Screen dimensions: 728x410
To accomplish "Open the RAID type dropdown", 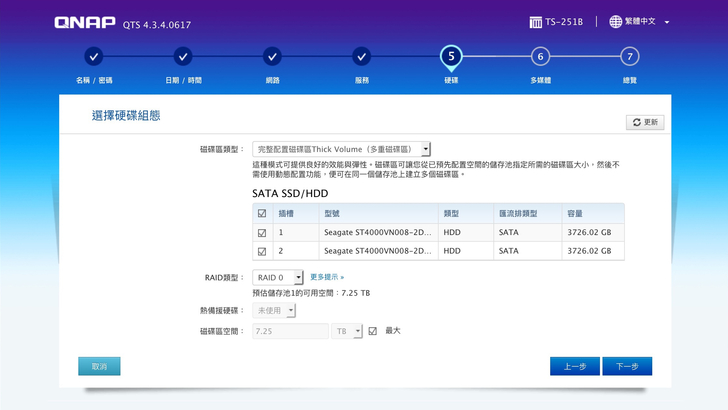I will 278,277.
